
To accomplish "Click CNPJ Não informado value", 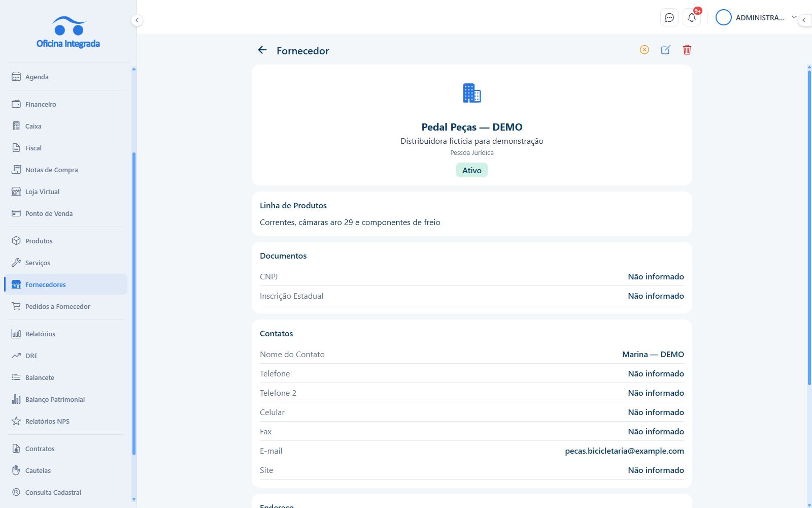I will (656, 276).
